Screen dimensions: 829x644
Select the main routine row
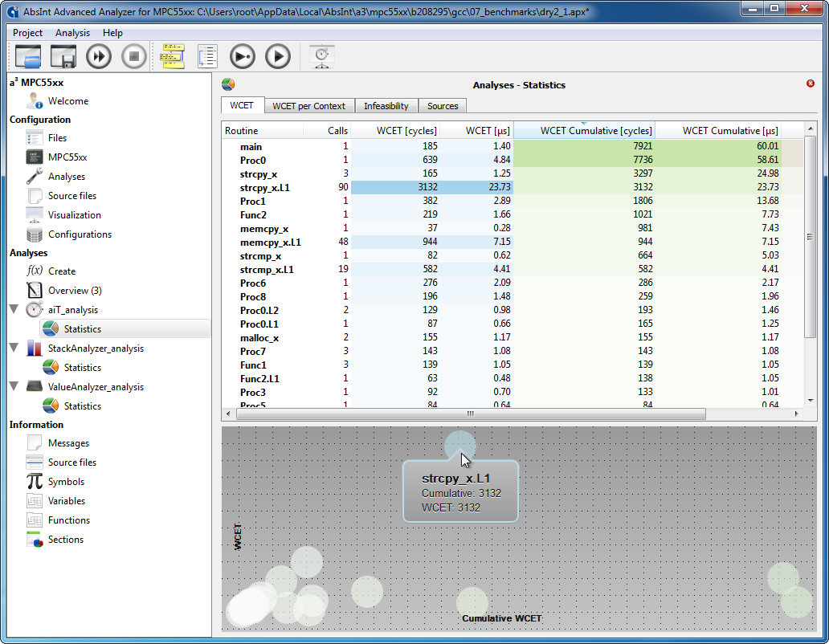(513, 146)
